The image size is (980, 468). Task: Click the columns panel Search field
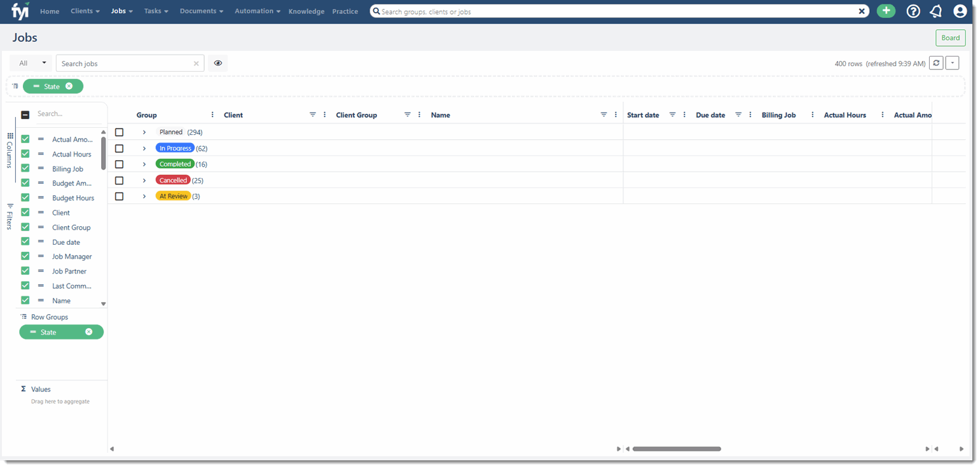[67, 114]
